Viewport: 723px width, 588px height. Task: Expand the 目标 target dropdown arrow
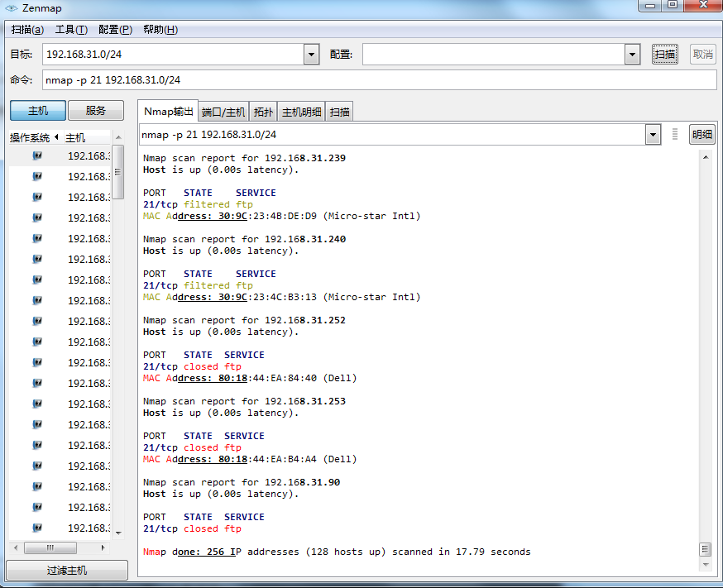(312, 55)
